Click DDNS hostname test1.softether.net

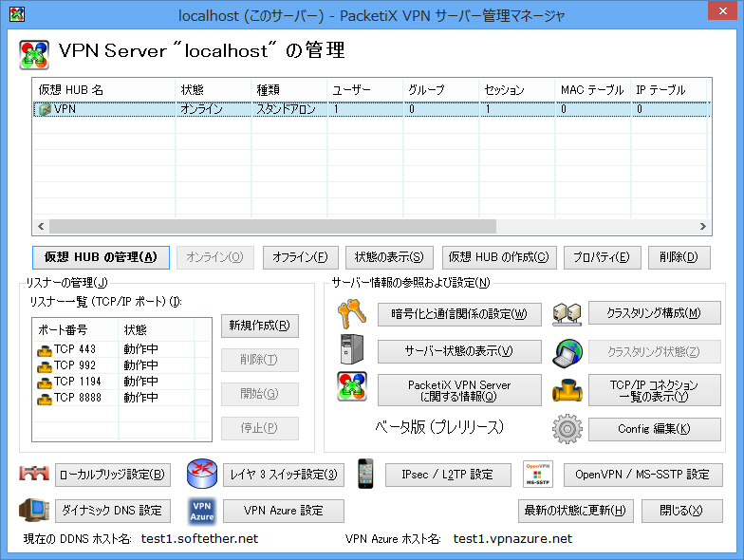click(x=199, y=539)
